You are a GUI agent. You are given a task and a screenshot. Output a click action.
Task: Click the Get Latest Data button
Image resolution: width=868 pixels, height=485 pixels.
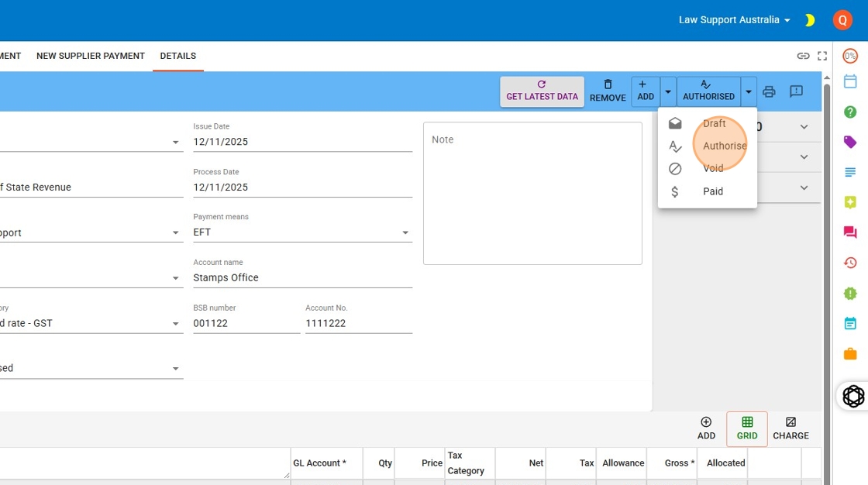point(542,91)
